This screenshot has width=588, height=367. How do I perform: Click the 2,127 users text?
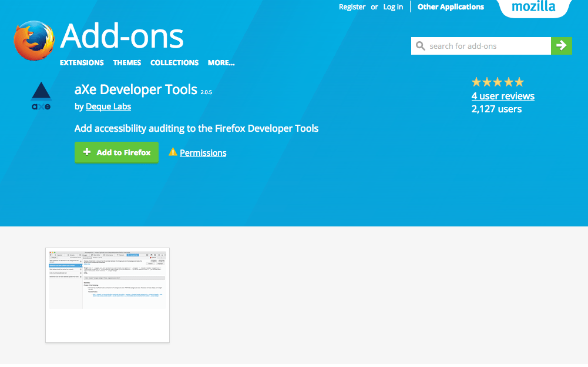[x=496, y=109]
